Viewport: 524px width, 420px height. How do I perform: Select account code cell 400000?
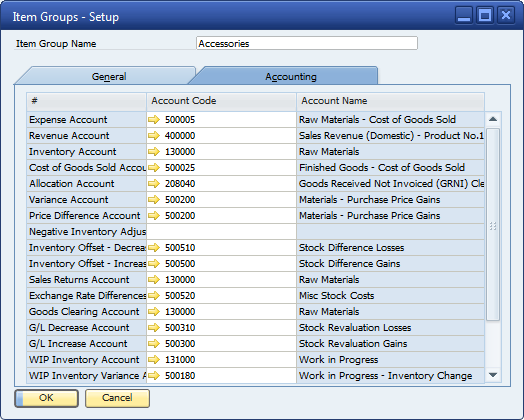point(221,136)
